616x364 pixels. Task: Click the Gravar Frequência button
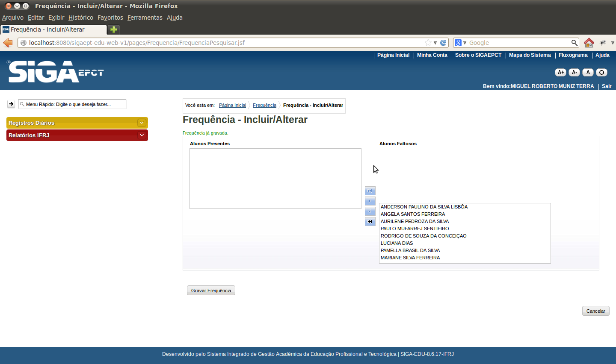pos(211,291)
